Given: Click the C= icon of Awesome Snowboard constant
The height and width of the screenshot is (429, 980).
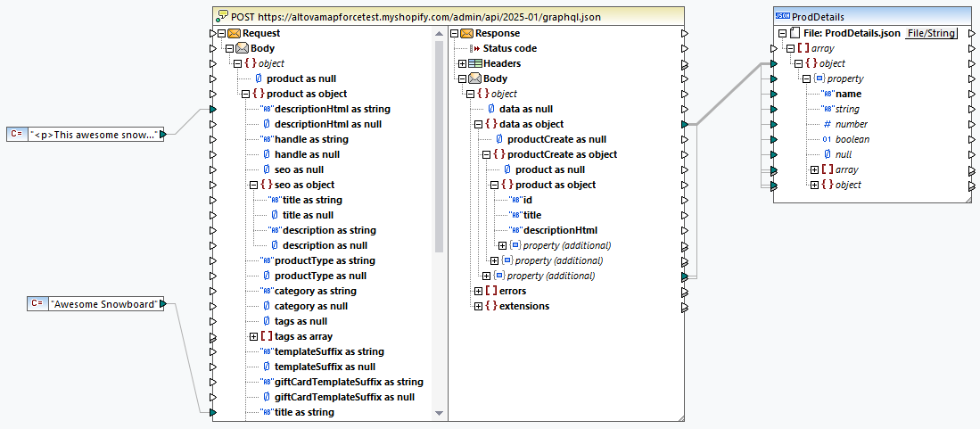Looking at the screenshot, I should [37, 304].
